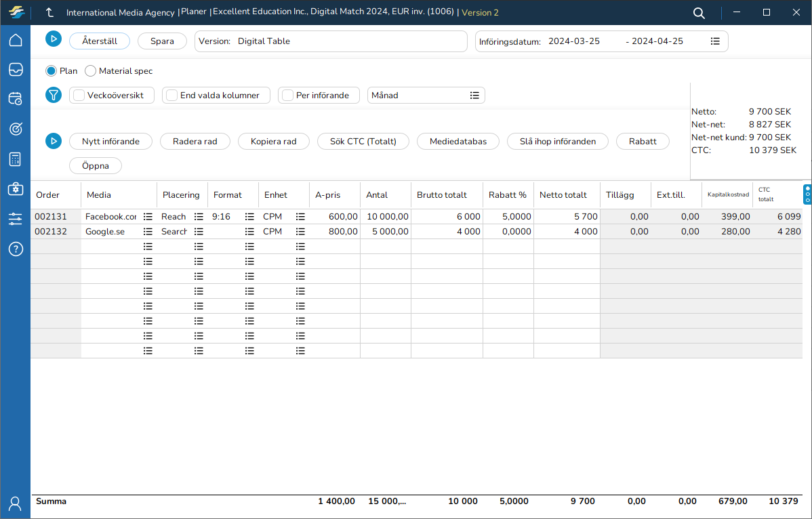Click the filter funnel icon
The width and height of the screenshot is (812, 519).
[54, 96]
